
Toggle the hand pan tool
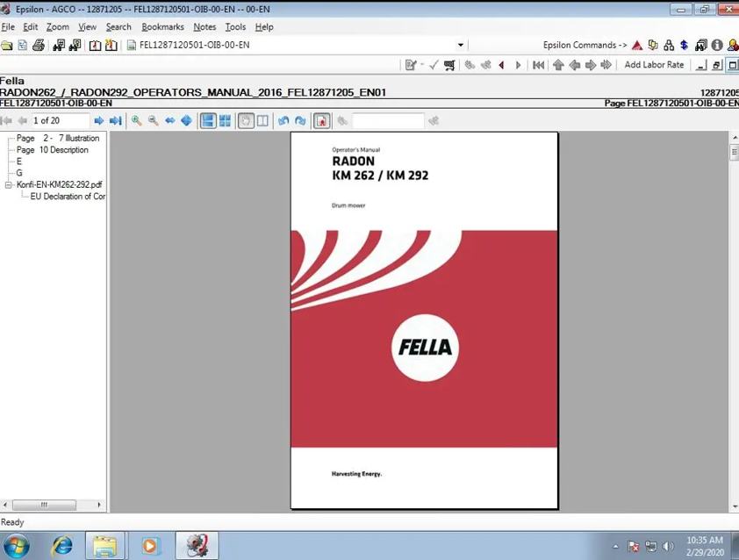246,120
